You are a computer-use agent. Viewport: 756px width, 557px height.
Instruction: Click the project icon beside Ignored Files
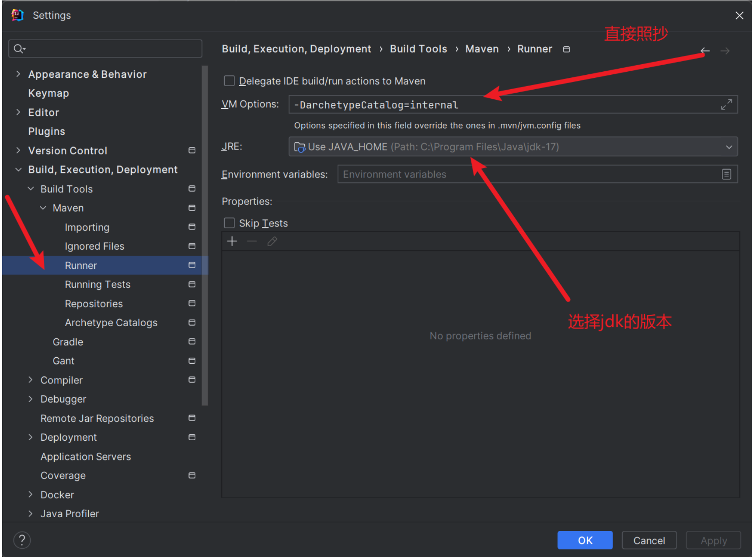192,246
